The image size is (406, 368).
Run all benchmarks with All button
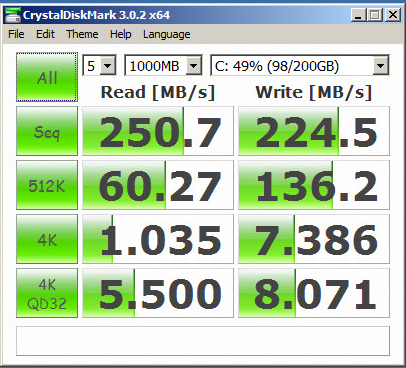point(47,77)
